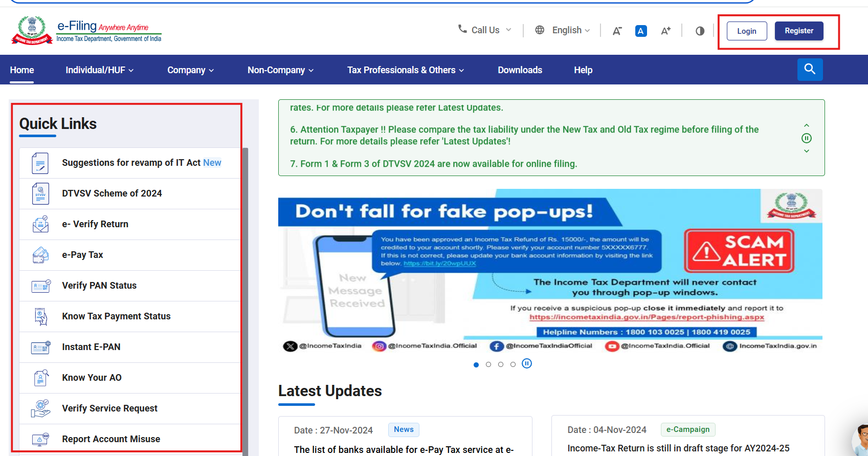Click the Know Your AO icon
Screen dimensions: 868x456
[41, 378]
